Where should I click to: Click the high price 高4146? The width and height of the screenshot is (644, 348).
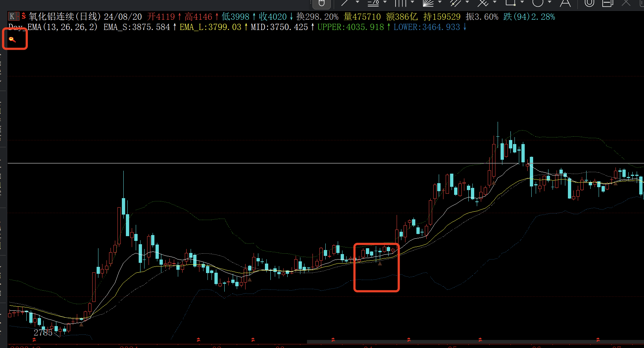[198, 17]
